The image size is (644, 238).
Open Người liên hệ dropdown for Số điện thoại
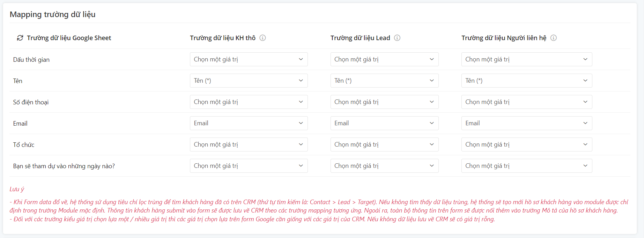tap(526, 102)
